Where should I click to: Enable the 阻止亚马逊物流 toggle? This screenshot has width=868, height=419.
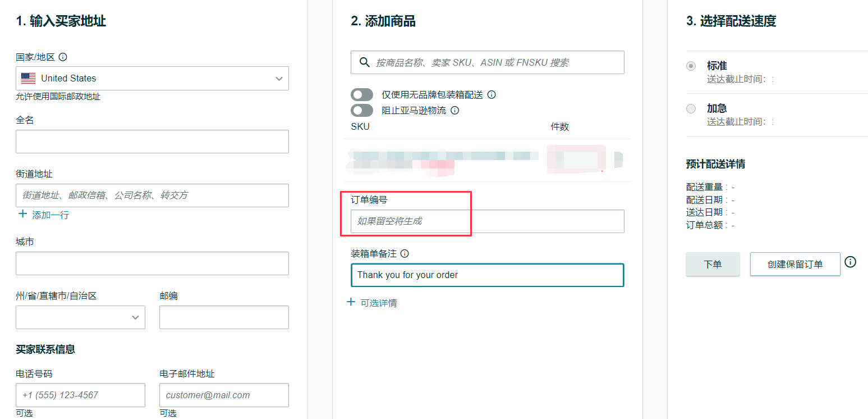tap(362, 110)
